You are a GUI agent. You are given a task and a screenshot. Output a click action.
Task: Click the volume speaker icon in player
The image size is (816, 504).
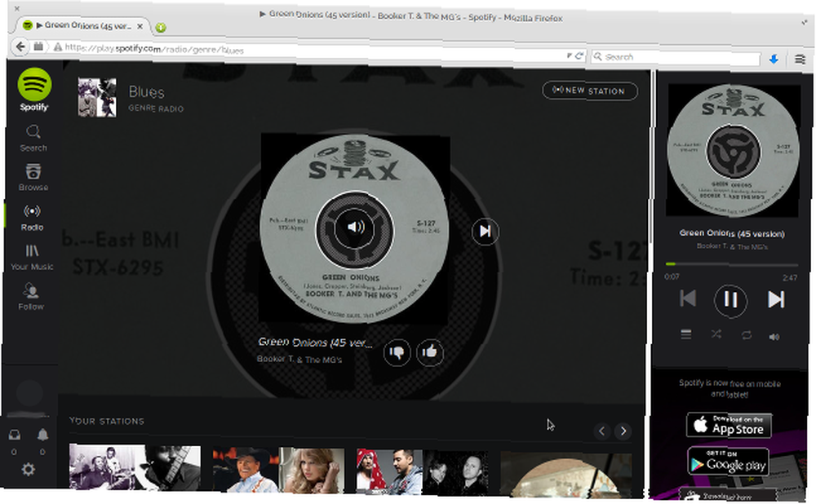(x=774, y=337)
